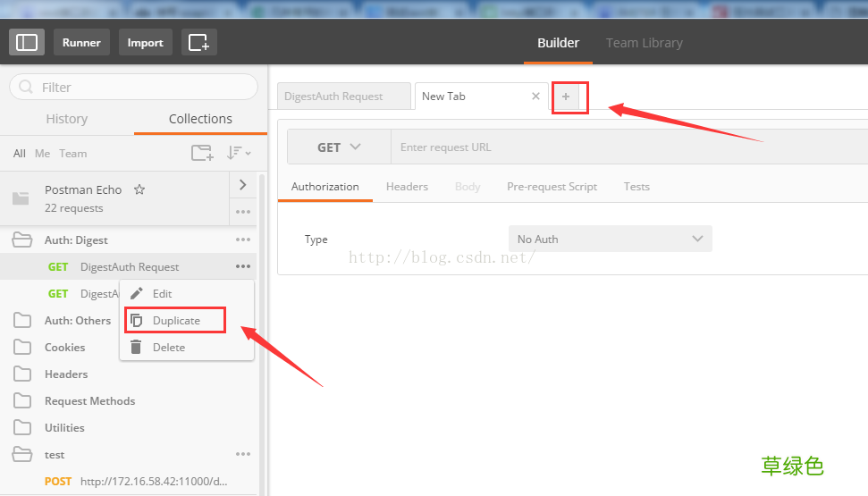Click the Runner button
Viewport: 868px width, 496px height.
pos(81,42)
